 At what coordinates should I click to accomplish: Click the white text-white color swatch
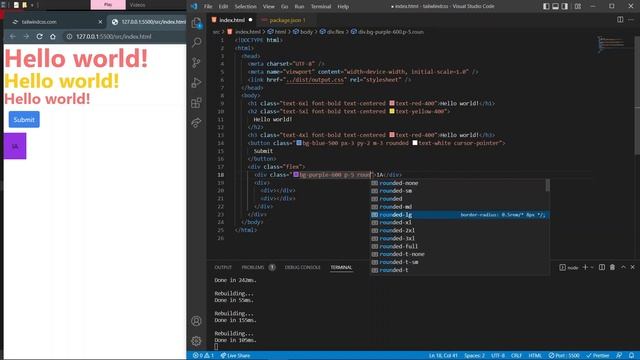click(x=415, y=143)
